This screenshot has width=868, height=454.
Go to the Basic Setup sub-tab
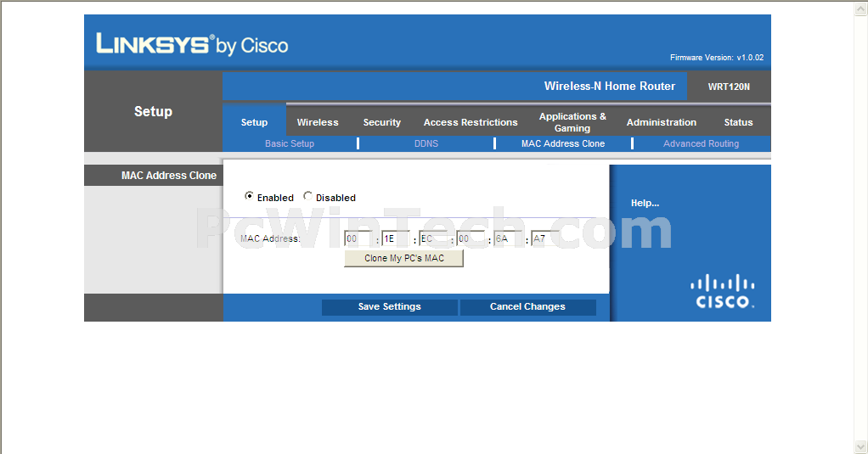click(290, 143)
